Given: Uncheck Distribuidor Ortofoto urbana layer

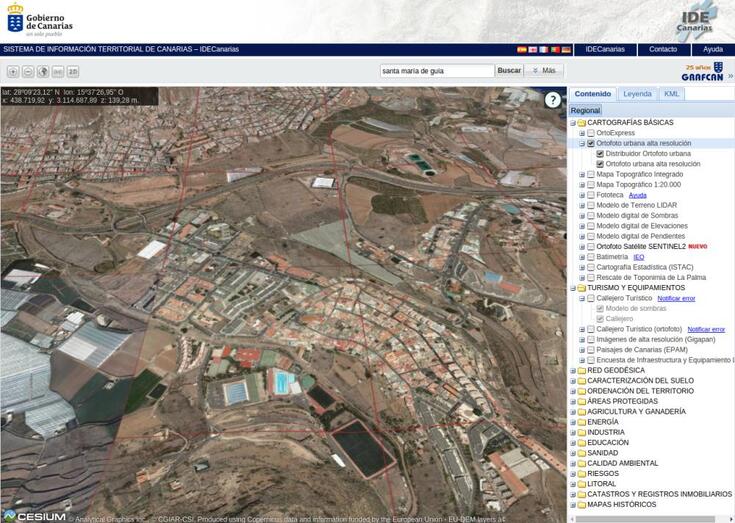Looking at the screenshot, I should pos(600,154).
